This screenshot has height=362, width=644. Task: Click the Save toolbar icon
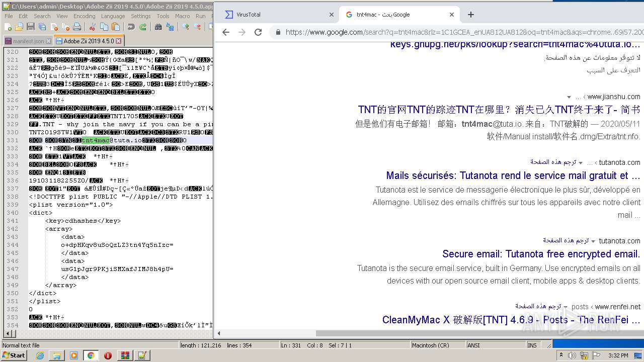(x=30, y=27)
